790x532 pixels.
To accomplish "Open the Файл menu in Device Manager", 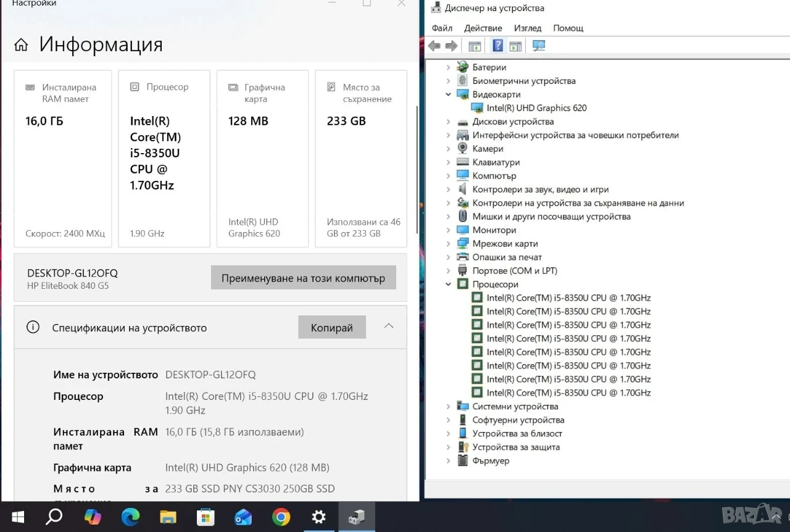I will tap(442, 28).
